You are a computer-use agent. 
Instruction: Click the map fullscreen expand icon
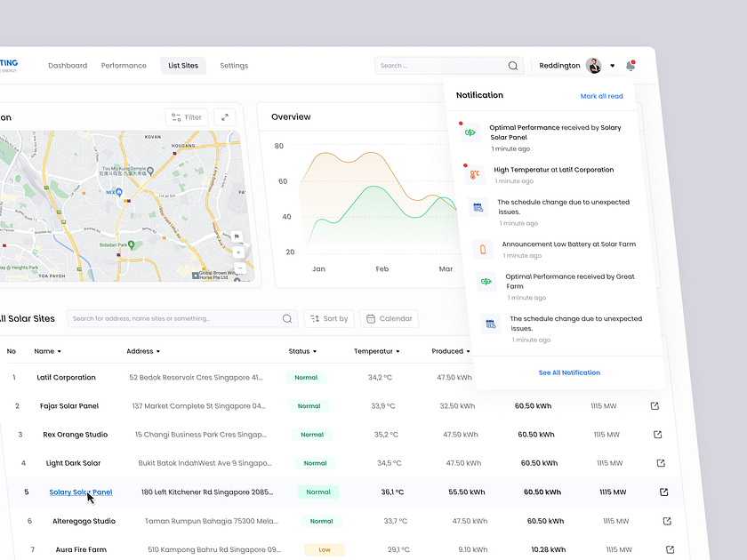(224, 116)
